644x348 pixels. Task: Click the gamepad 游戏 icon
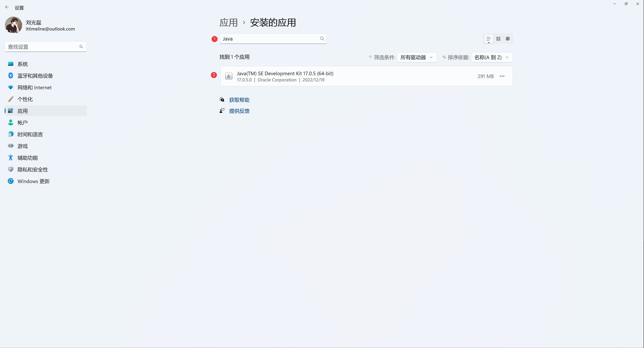[x=11, y=146]
